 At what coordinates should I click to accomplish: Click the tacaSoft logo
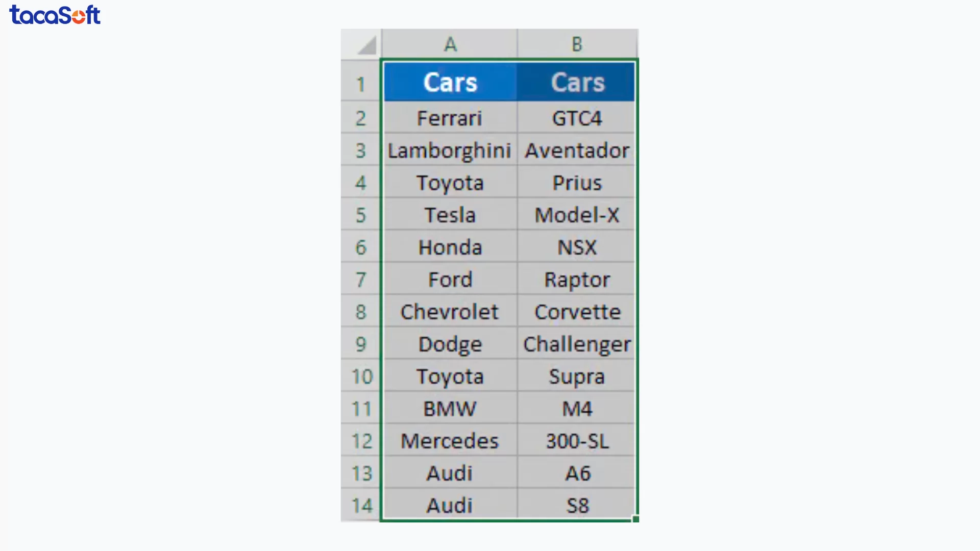click(x=55, y=15)
